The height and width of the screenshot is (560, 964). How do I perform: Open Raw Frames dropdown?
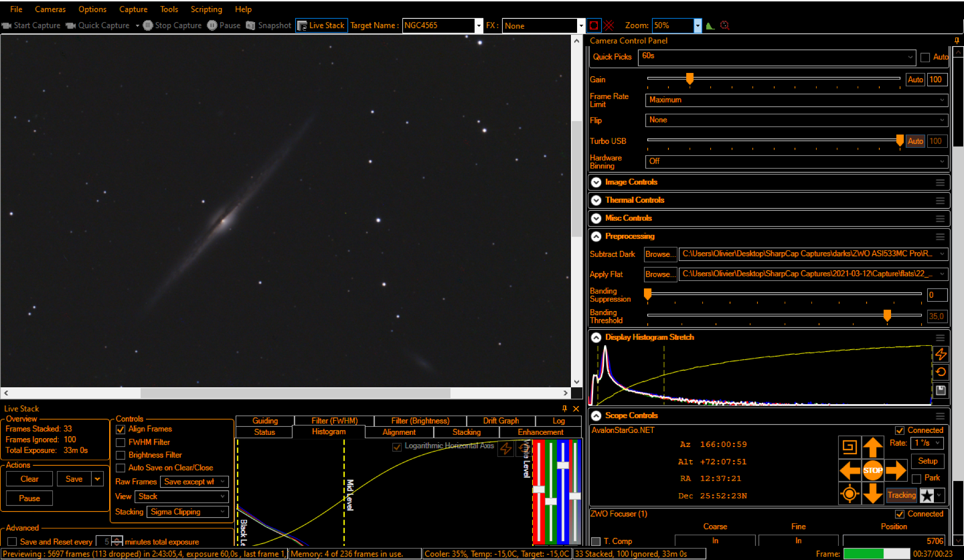coord(194,482)
